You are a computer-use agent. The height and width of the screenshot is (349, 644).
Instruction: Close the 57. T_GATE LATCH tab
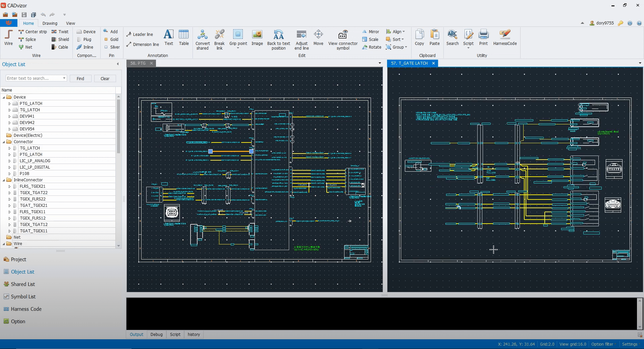(433, 63)
